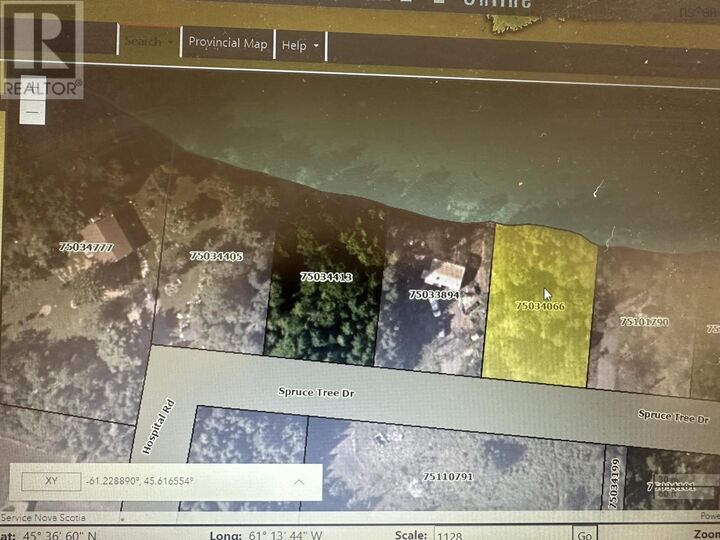Viewport: 720px width, 540px height.
Task: Select parcel 75034777 on the map
Action: tap(86, 247)
